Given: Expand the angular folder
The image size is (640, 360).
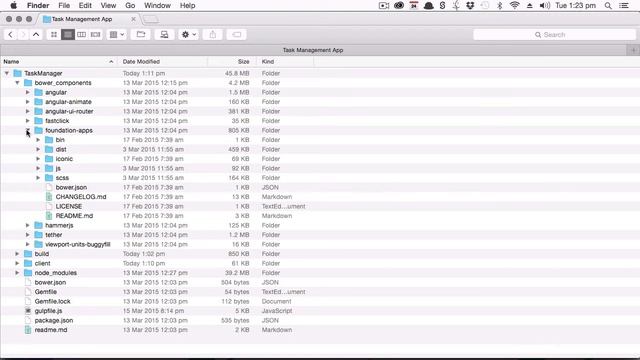Looking at the screenshot, I should pyautogui.click(x=28, y=92).
